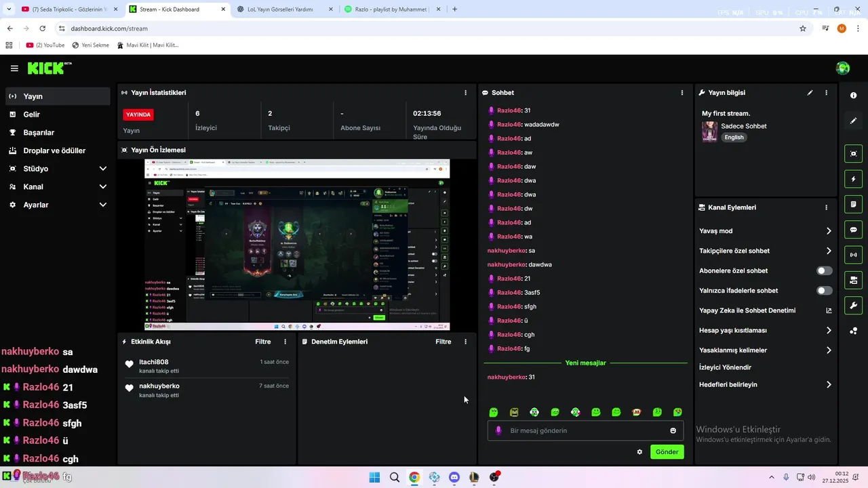Open the hamburger menu next to Kick logo

(x=14, y=68)
